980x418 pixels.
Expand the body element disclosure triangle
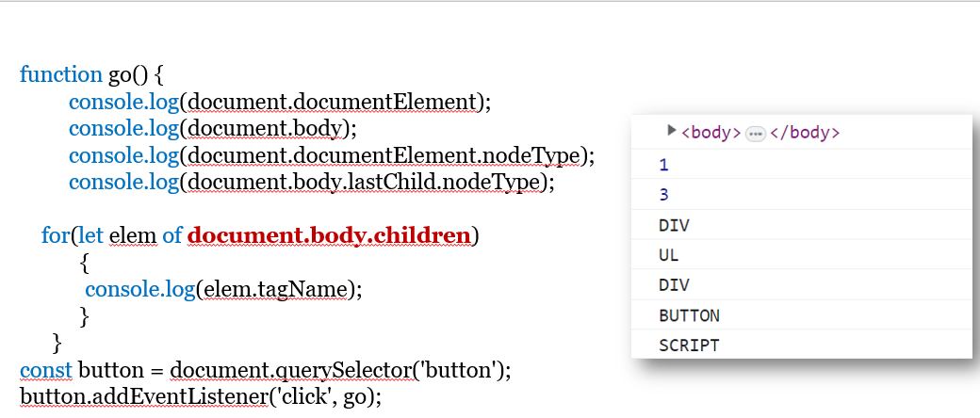[x=670, y=131]
